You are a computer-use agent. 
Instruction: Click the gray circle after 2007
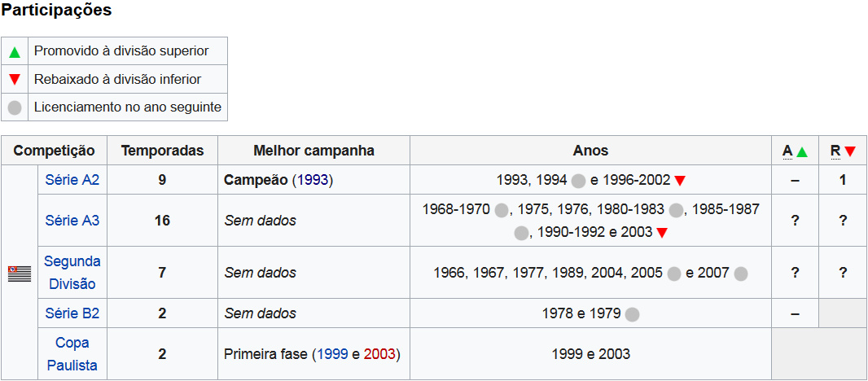(741, 274)
